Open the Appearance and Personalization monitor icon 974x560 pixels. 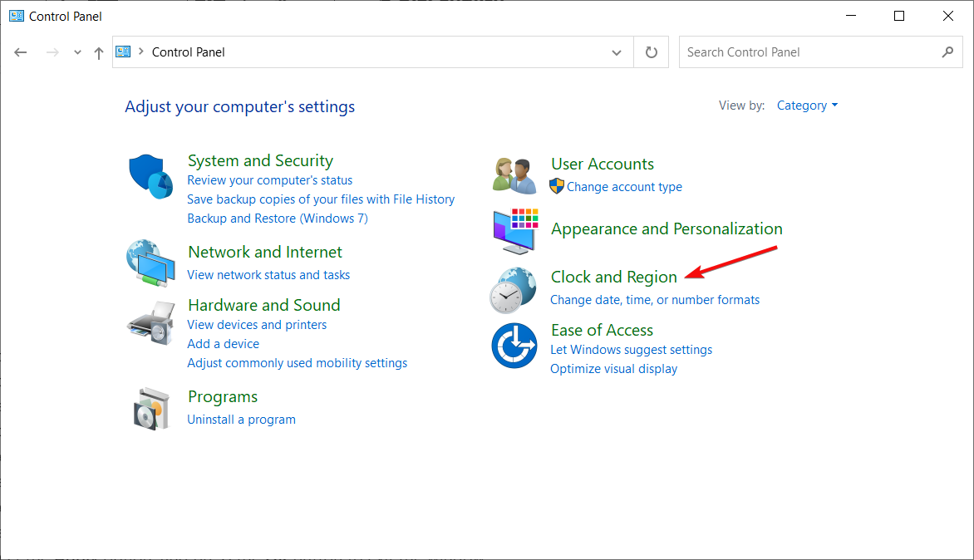click(514, 230)
